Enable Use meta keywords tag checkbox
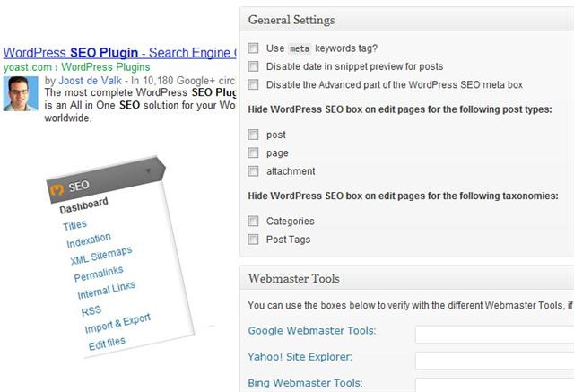 point(253,48)
